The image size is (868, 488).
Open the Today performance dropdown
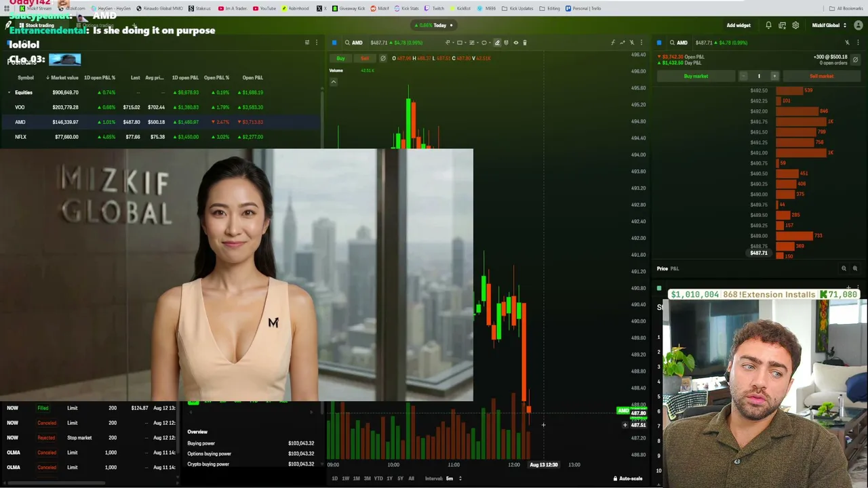point(434,25)
